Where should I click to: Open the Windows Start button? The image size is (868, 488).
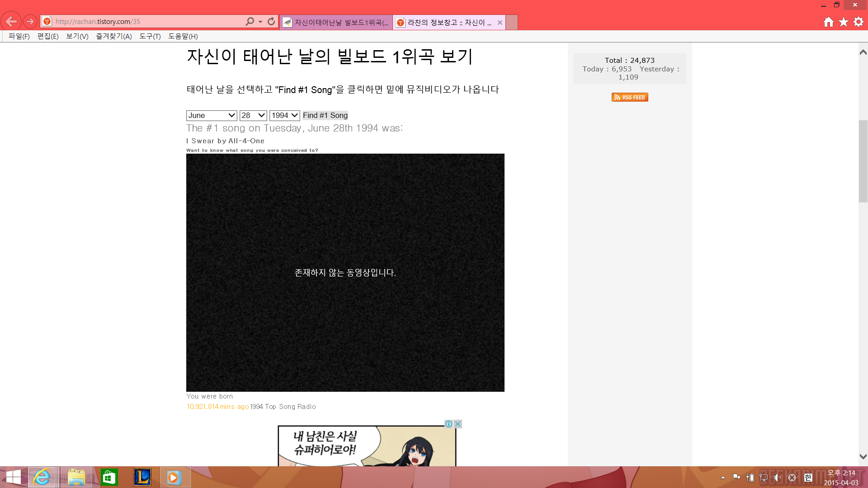14,477
